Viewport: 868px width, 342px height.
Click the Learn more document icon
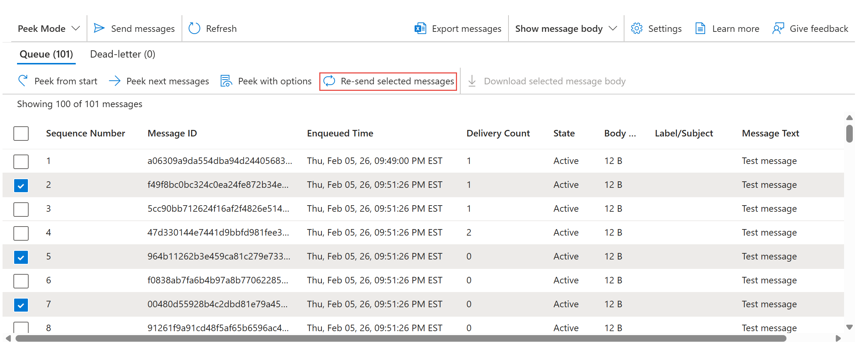[x=700, y=28]
